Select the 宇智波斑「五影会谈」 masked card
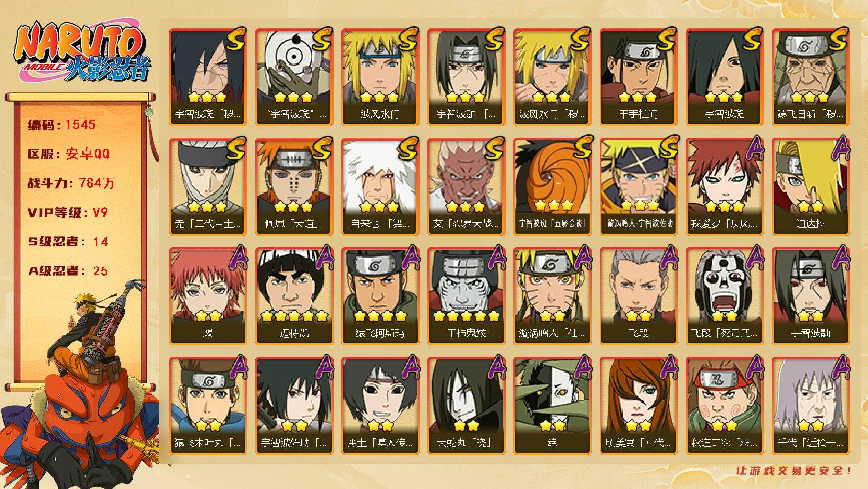The height and width of the screenshot is (489, 868). 552,186
